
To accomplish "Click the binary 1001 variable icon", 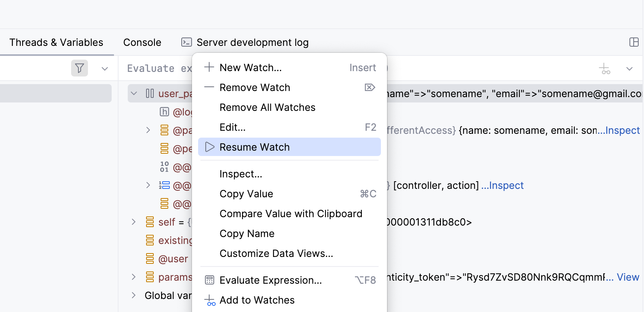I will pos(164,167).
